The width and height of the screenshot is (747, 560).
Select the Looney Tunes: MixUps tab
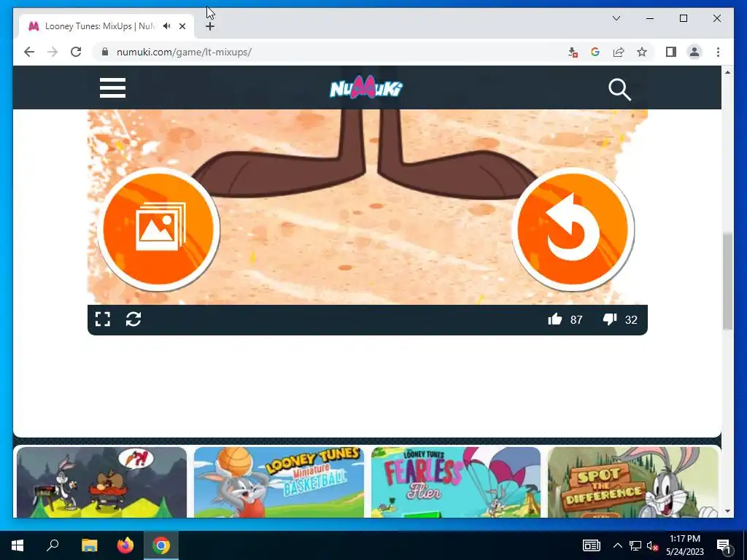click(106, 26)
